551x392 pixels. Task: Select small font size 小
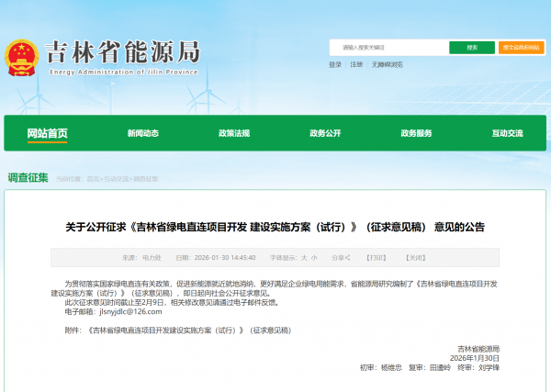click(313, 258)
